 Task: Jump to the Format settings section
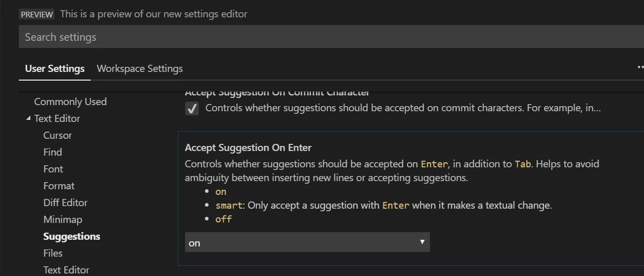pyautogui.click(x=59, y=186)
